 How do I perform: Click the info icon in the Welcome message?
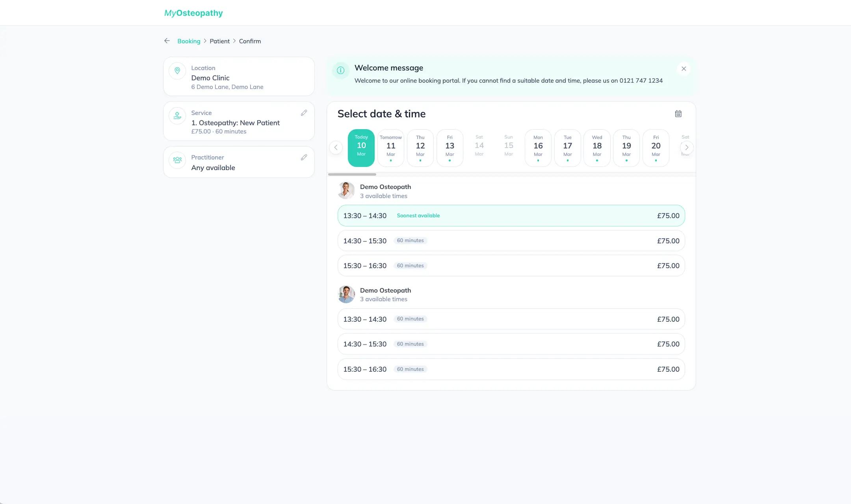[x=340, y=71]
